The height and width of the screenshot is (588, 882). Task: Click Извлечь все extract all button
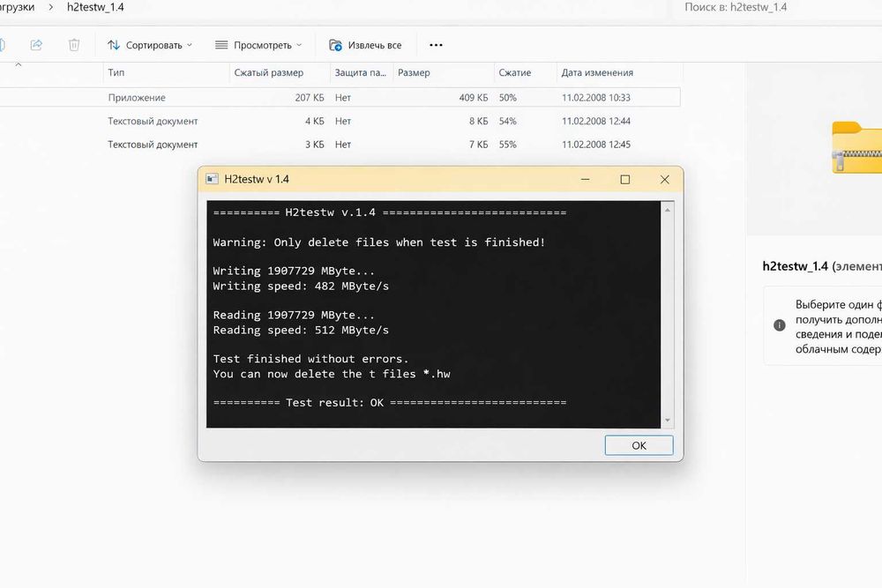pos(366,45)
